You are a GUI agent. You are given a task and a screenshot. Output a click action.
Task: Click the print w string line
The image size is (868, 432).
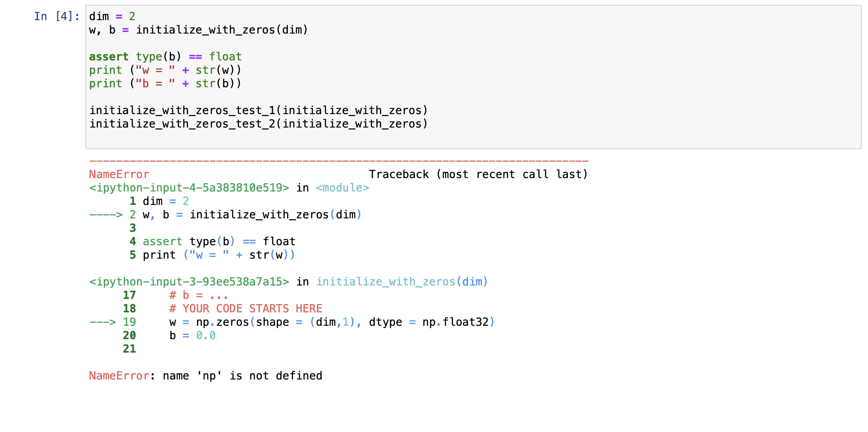click(165, 70)
